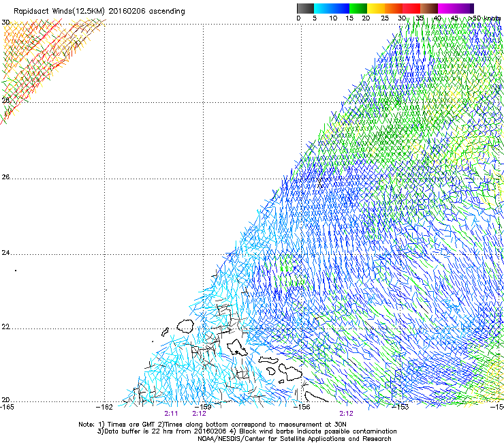Click the green 15-20 knots color swatch
The width and height of the screenshot is (504, 443).
[358, 8]
